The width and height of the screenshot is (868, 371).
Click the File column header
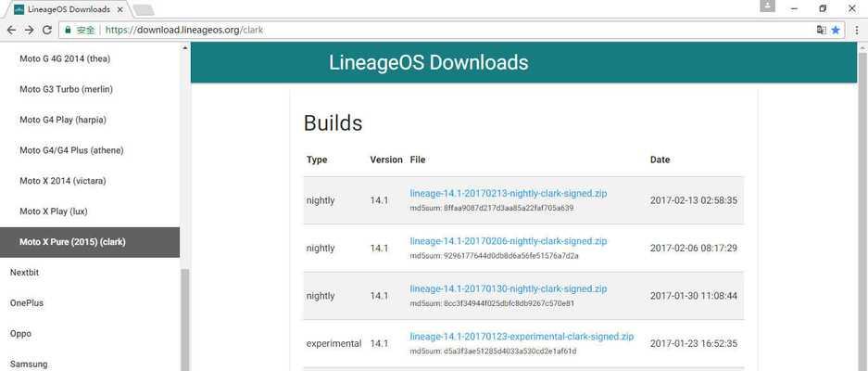click(418, 160)
